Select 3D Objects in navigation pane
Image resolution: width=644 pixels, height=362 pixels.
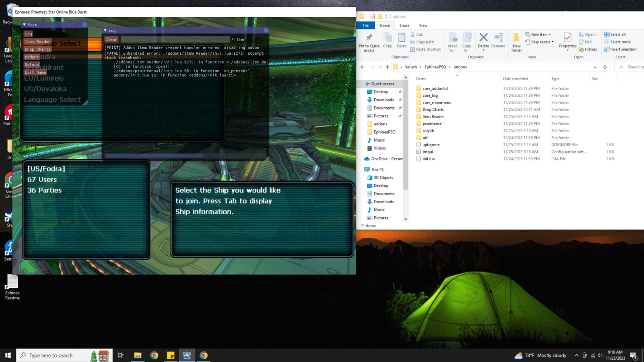[x=383, y=177]
